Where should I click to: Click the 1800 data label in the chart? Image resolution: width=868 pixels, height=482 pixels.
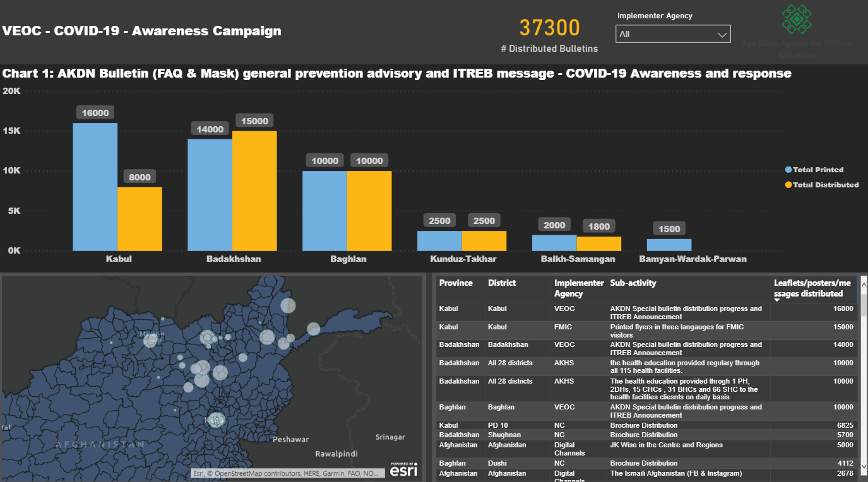pyautogui.click(x=599, y=226)
